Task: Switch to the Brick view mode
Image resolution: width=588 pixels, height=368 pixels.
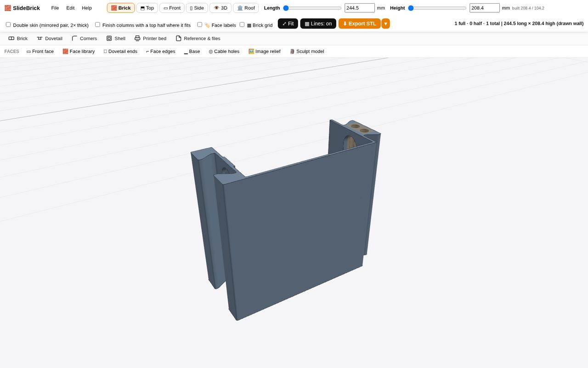Action: [x=121, y=8]
